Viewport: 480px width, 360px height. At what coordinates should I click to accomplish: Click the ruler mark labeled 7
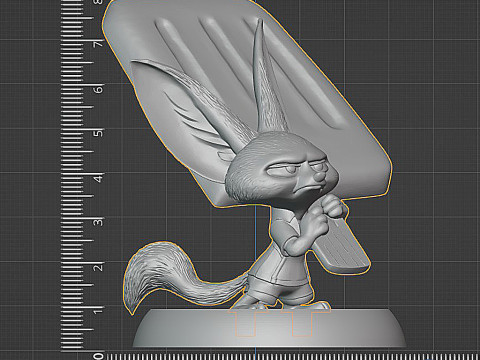tap(98, 43)
